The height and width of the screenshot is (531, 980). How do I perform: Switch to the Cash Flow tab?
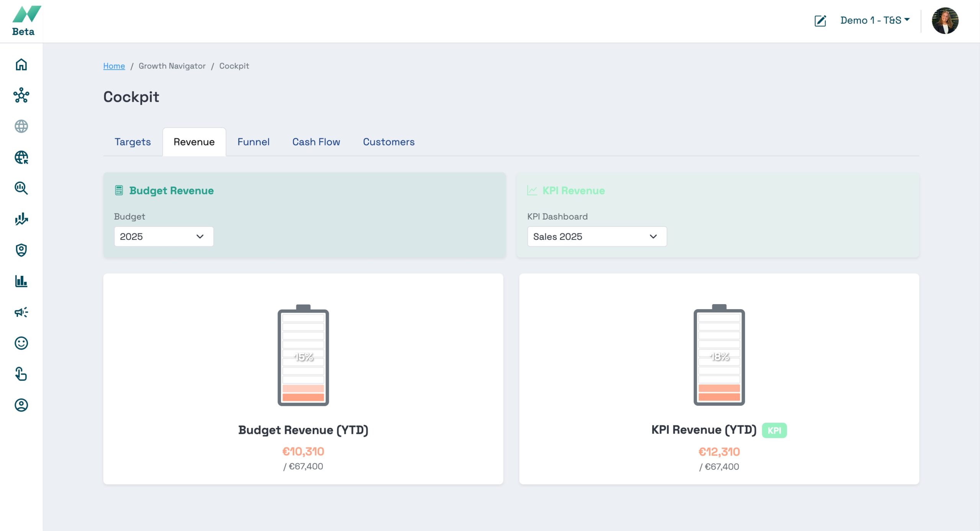316,142
